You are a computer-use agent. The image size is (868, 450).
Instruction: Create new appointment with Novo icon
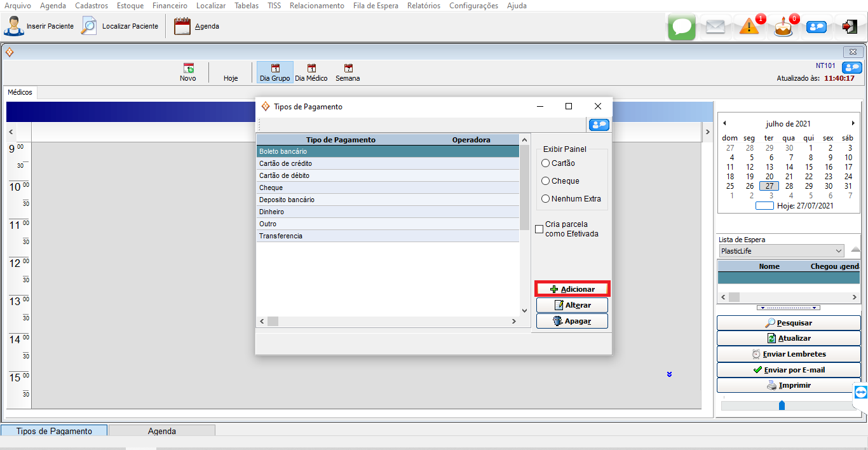coord(188,72)
